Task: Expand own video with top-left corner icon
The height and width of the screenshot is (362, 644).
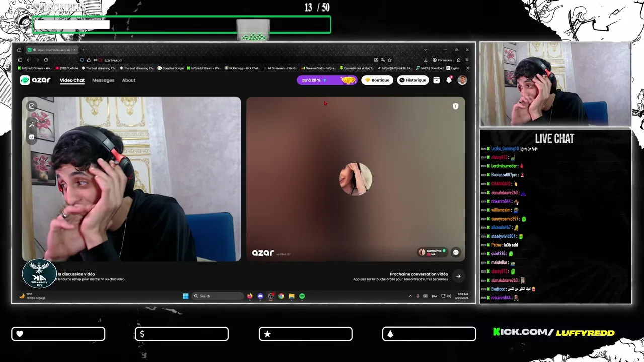Action: coord(32,106)
